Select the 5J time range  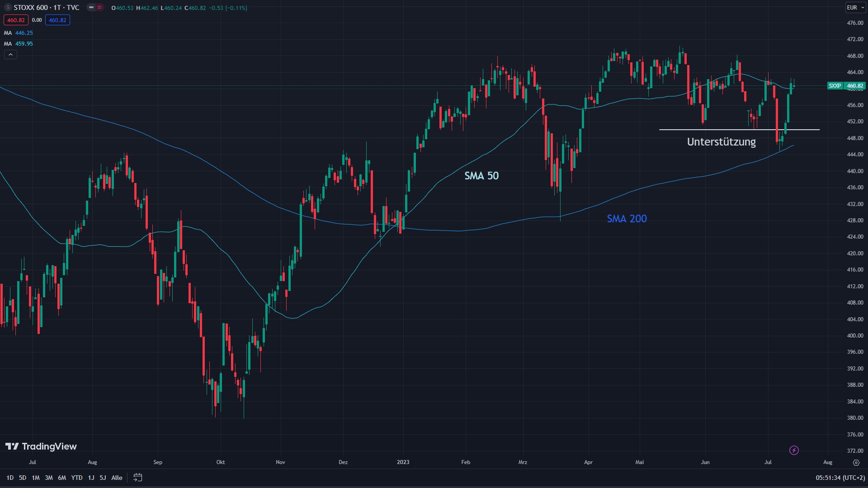pos(103,478)
